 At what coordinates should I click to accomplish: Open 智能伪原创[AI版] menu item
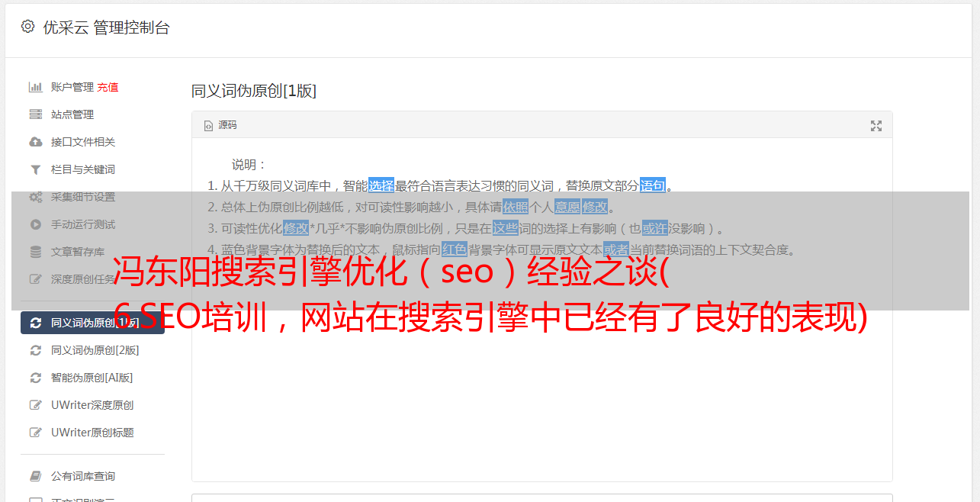[x=93, y=378]
